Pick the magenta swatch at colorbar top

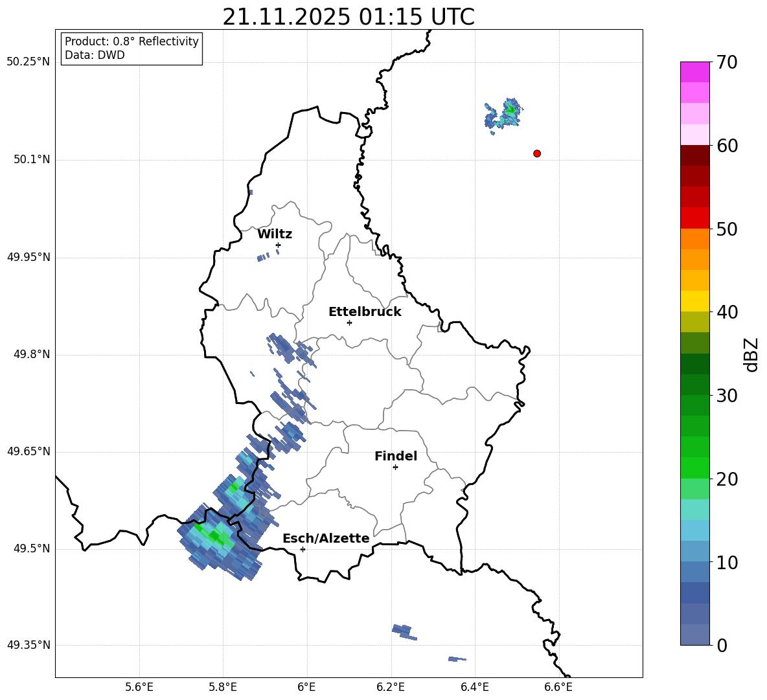[694, 72]
